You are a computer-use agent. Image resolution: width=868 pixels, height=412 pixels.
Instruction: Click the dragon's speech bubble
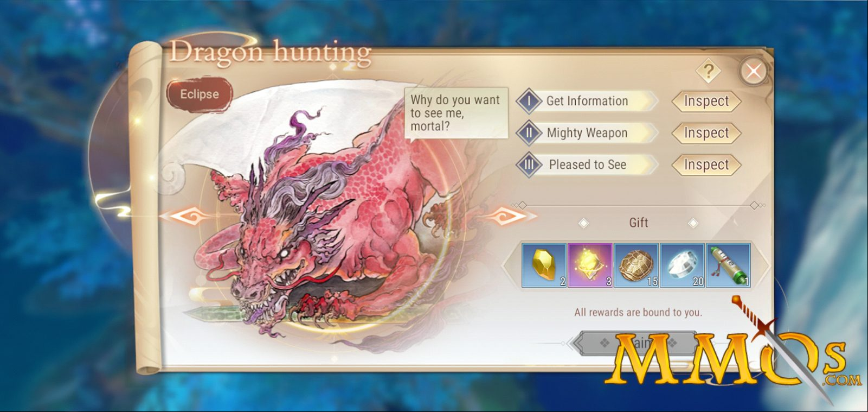coord(456,113)
